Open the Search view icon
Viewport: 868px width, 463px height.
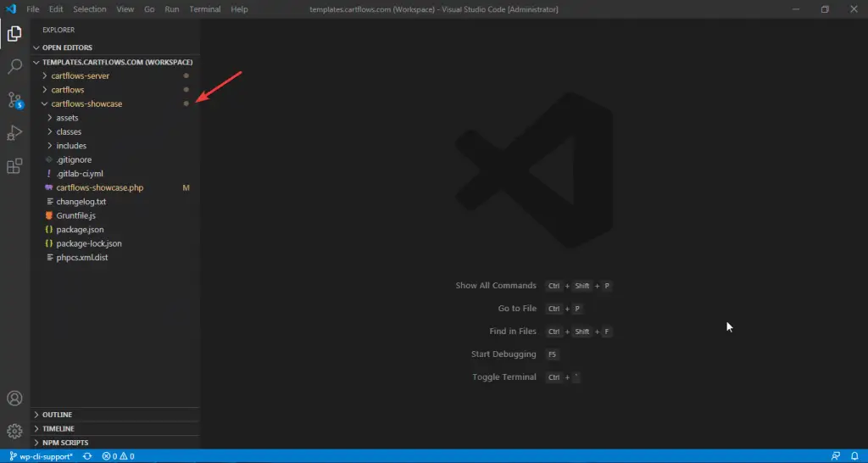click(x=14, y=66)
